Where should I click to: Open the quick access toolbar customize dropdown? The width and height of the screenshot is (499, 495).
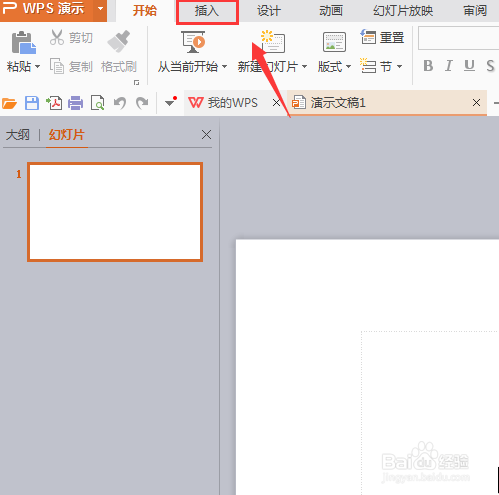coord(170,102)
